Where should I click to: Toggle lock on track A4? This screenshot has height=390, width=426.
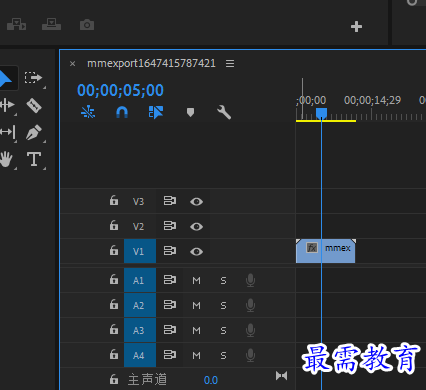pyautogui.click(x=114, y=354)
